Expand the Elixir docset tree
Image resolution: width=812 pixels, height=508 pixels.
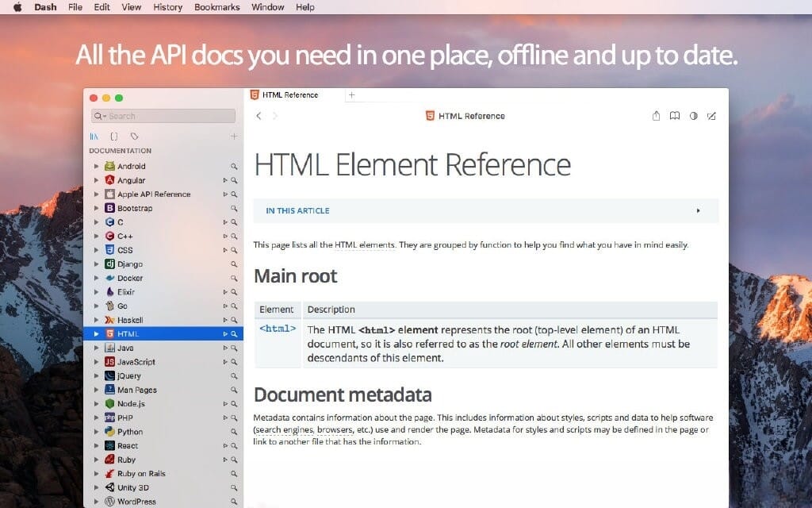coord(96,292)
